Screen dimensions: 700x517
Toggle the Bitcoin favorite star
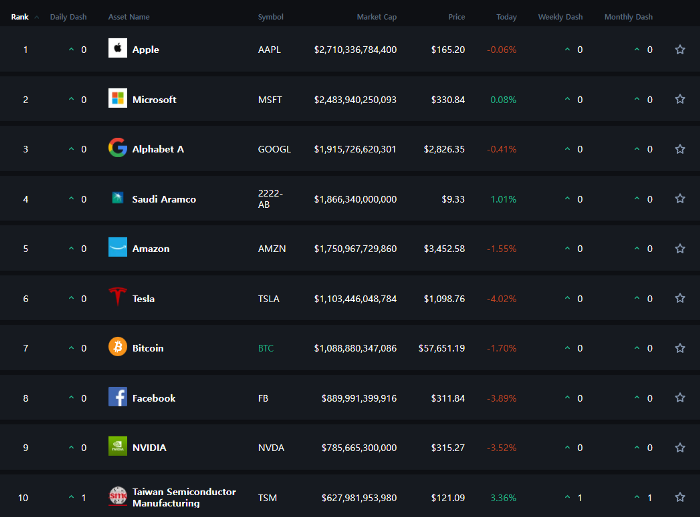680,348
